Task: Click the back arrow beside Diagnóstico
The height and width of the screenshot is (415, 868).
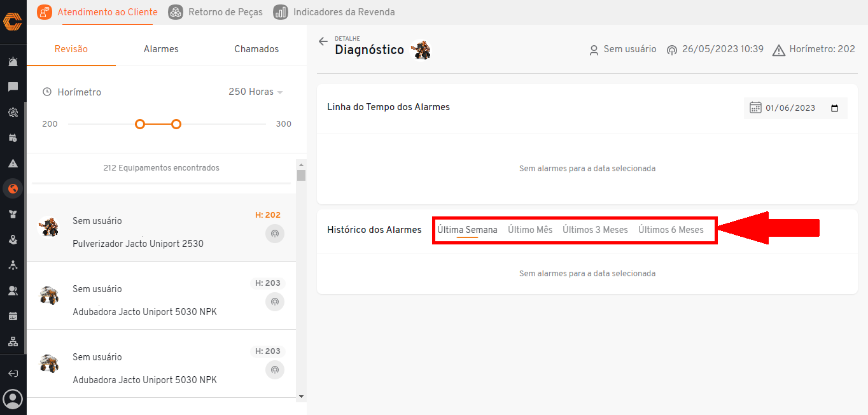Action: [x=323, y=41]
